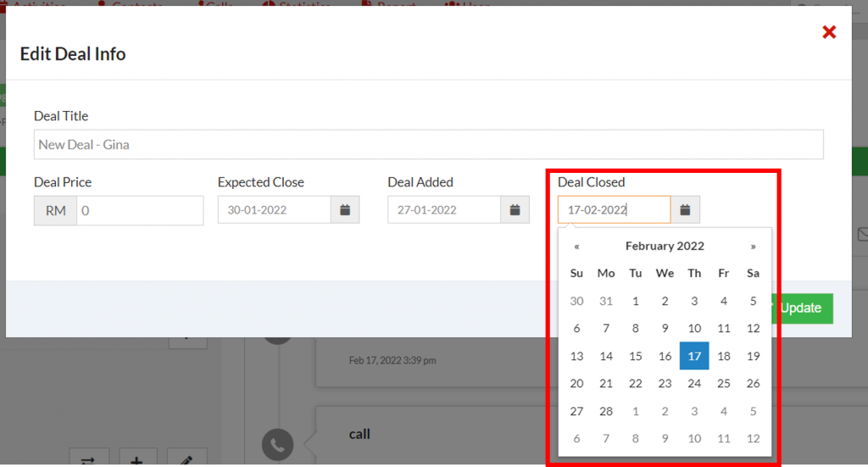Click the phone call timeline icon
Image resolution: width=868 pixels, height=467 pixels.
[278, 444]
